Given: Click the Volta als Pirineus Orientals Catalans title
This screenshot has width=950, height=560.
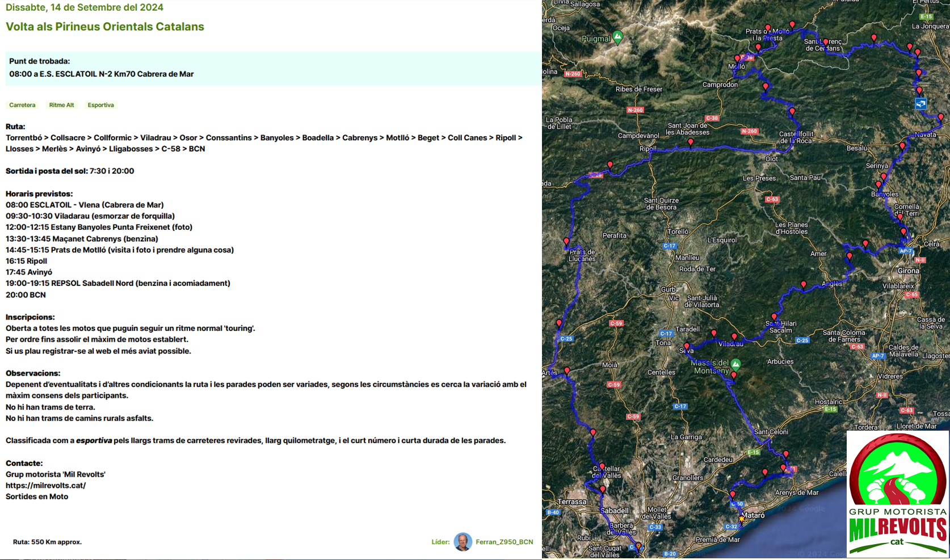Looking at the screenshot, I should tap(105, 27).
